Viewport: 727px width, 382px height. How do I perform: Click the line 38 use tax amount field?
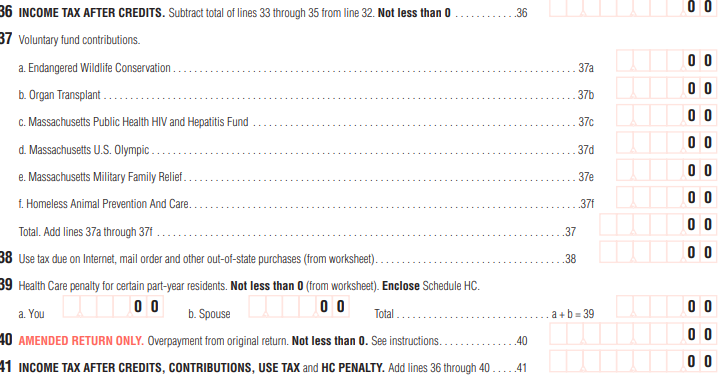[658, 252]
